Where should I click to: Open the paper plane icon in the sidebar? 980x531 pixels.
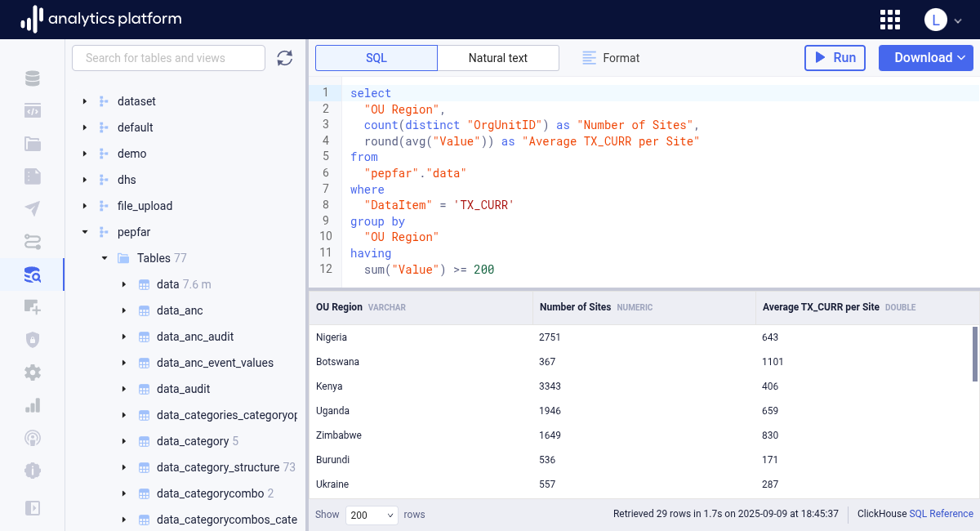pos(32,209)
